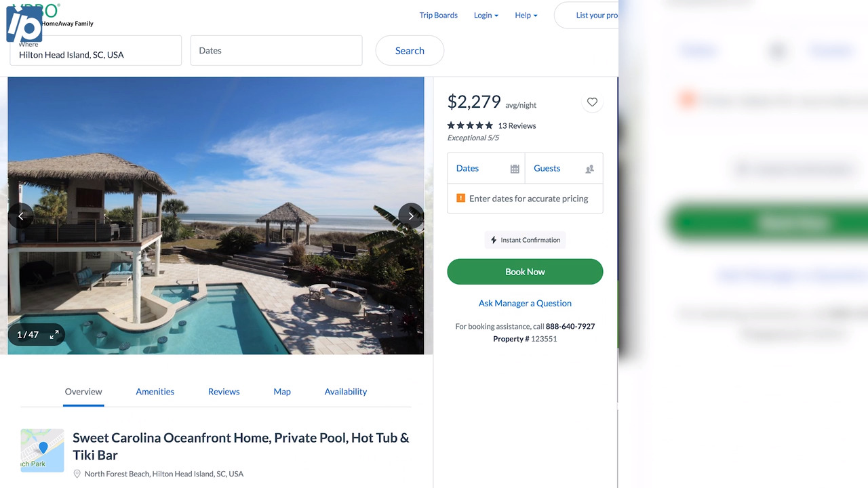Open Ask Manager a Question
The image size is (868, 488).
[x=524, y=303]
